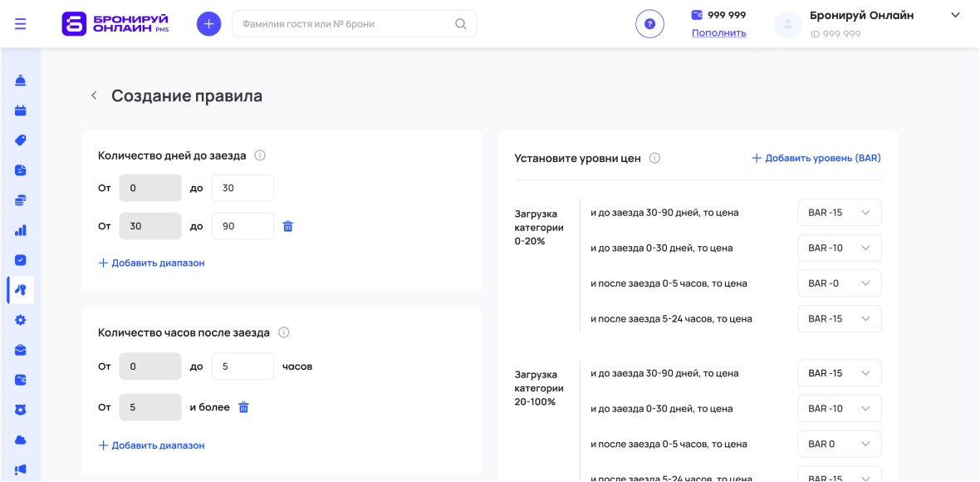Screen dimensions: 980x482
Task: Click 'Добавить диапазон' under days before arrival
Action: (x=151, y=263)
